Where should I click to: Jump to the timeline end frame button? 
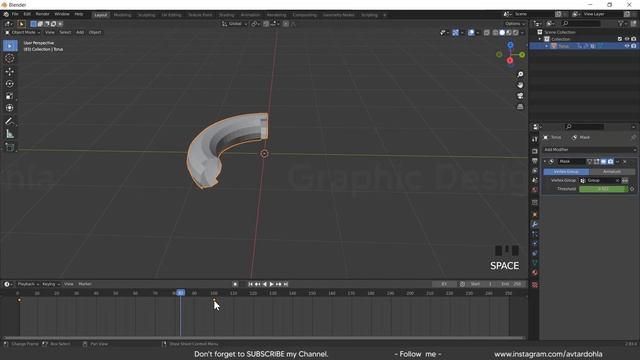pos(286,284)
